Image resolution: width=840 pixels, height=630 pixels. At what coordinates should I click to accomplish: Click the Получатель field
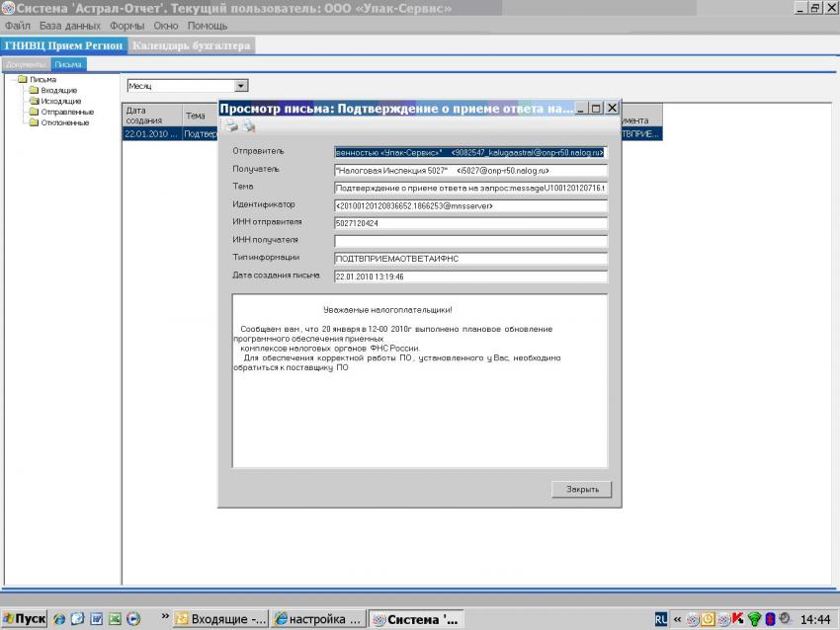pyautogui.click(x=469, y=170)
